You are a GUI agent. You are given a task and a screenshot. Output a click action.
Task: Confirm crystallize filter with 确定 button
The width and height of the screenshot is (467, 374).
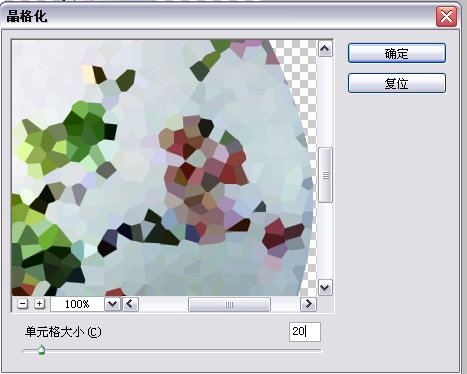pos(397,53)
